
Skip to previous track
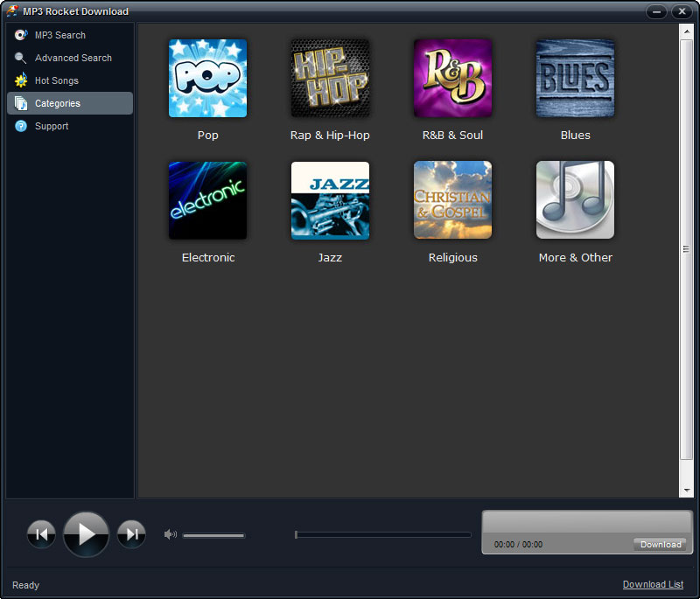point(41,534)
